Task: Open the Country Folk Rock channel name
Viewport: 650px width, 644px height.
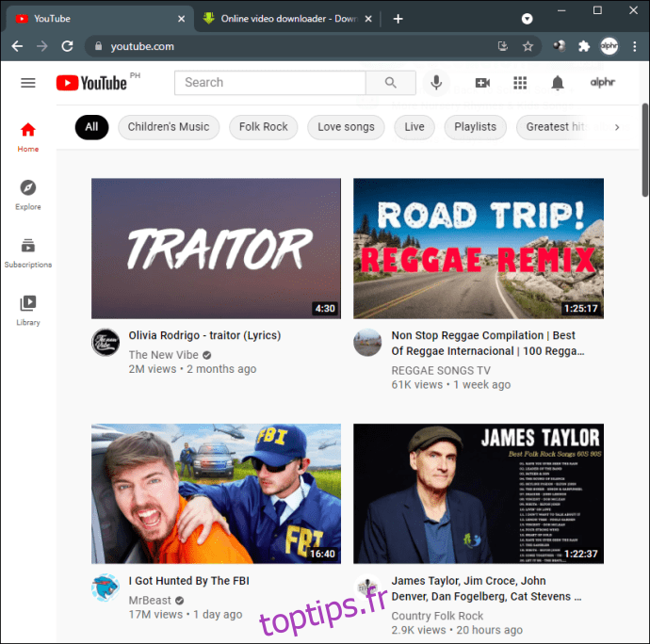Action: 437,616
